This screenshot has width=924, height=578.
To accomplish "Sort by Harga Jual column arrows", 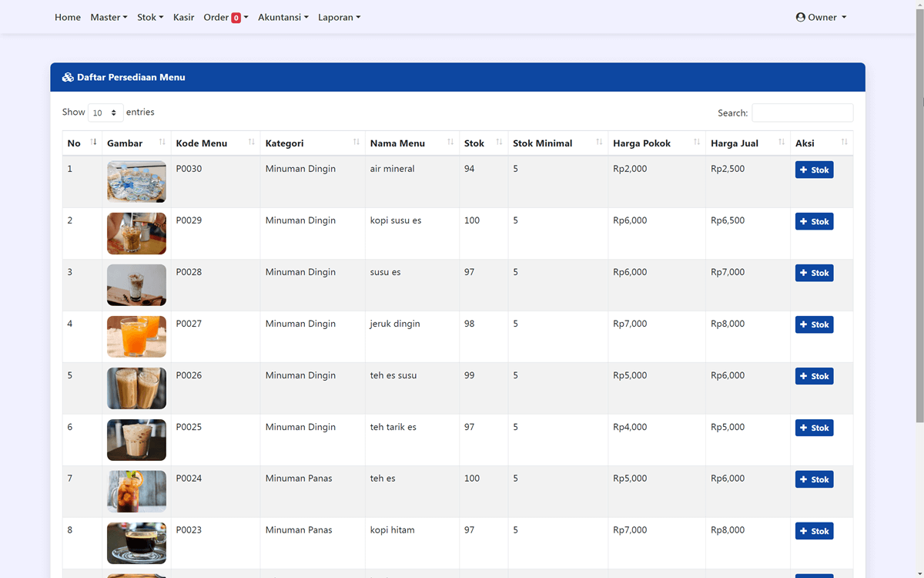I will 782,142.
